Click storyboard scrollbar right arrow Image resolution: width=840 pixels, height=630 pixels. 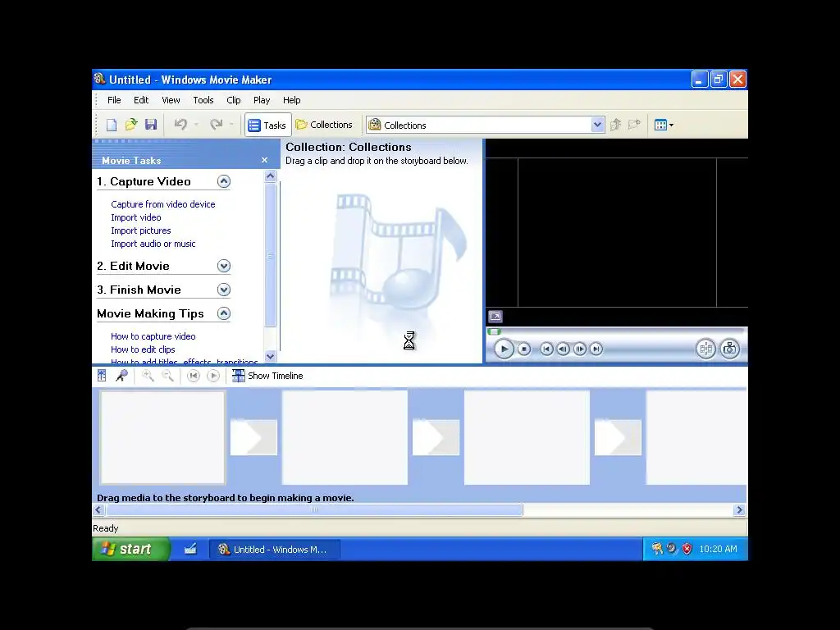pyautogui.click(x=739, y=510)
